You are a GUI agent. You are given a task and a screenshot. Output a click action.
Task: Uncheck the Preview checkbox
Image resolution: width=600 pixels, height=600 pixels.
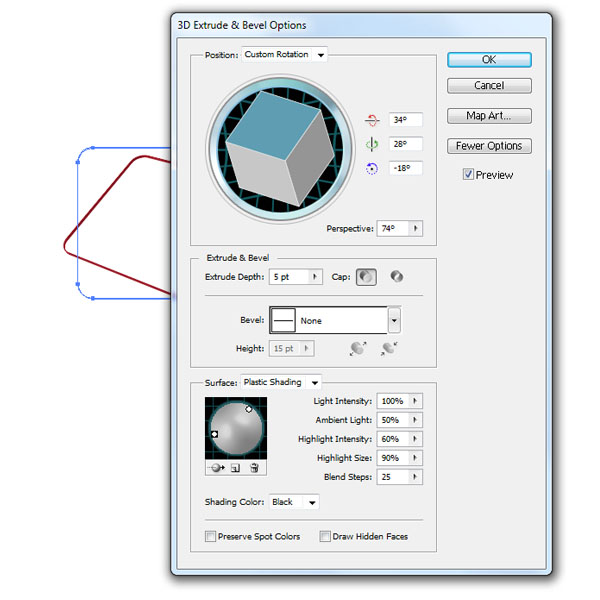click(468, 174)
